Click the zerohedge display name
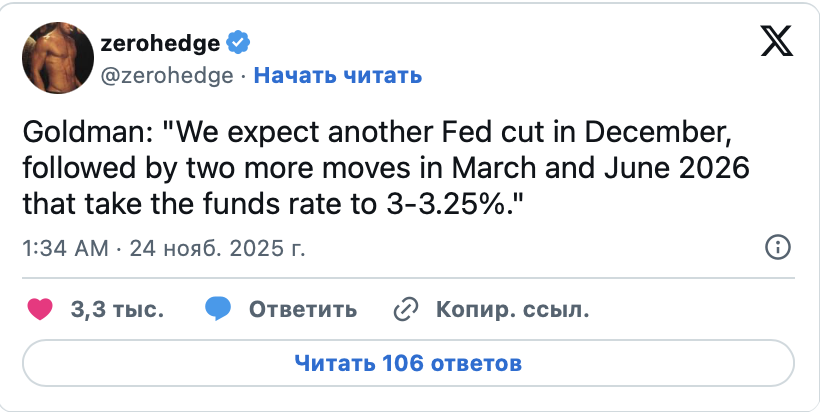820x412 pixels. (162, 42)
